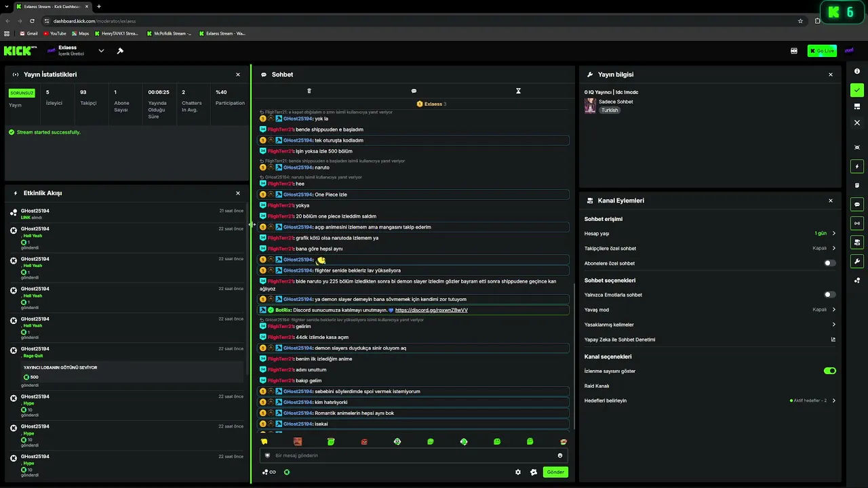Close the Yayın İstatistikleri panel
Viewport: 868px width, 488px height.
click(238, 75)
